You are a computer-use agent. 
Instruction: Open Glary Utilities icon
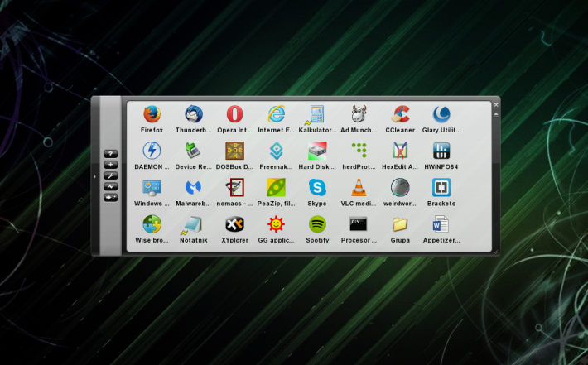pos(441,114)
